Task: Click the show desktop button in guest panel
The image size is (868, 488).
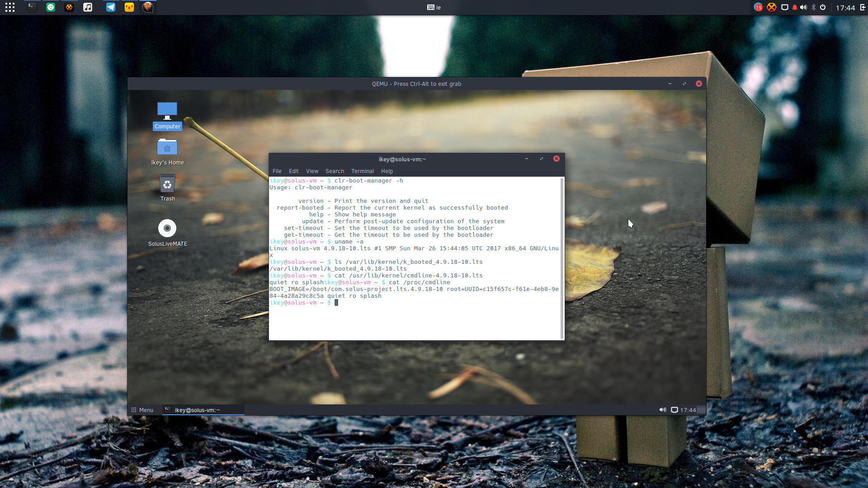Action: [x=701, y=410]
